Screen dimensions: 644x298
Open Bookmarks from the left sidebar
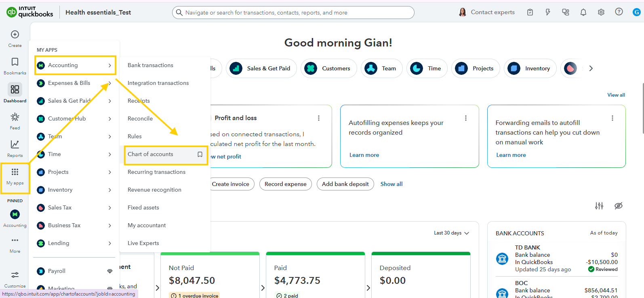(x=15, y=62)
